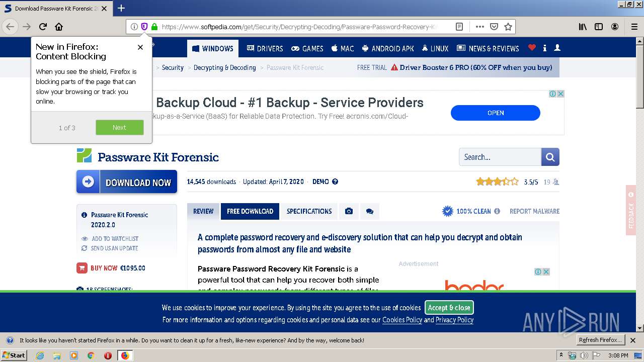Image resolution: width=644 pixels, height=362 pixels.
Task: Click SEND US AN UPDATE
Action: [114, 248]
